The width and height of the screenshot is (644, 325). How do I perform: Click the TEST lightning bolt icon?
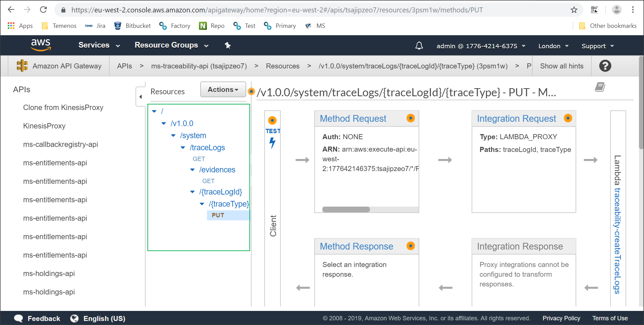coord(272,143)
